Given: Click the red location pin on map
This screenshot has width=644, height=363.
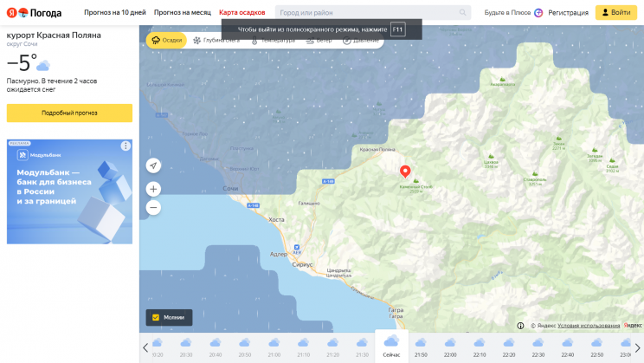Looking at the screenshot, I should click(x=405, y=172).
